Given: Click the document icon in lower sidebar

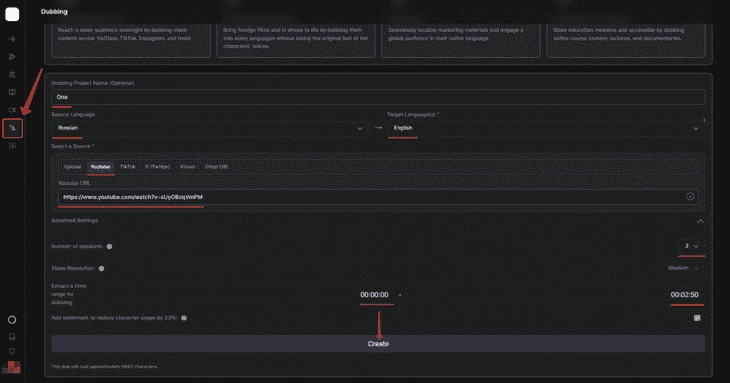Looking at the screenshot, I should (x=12, y=336).
